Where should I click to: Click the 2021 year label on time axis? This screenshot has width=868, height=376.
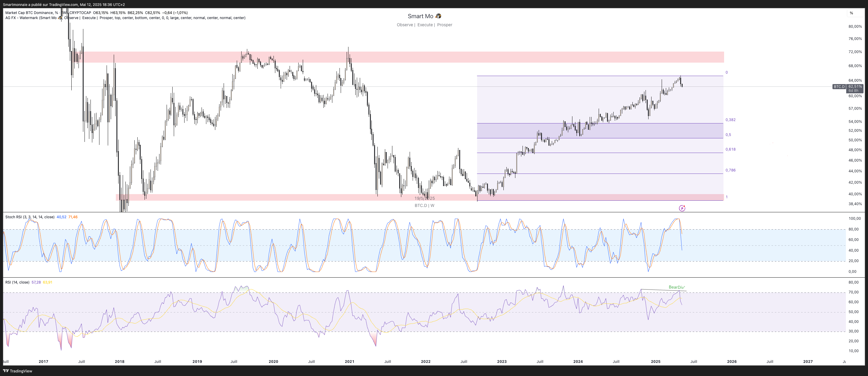coord(349,361)
